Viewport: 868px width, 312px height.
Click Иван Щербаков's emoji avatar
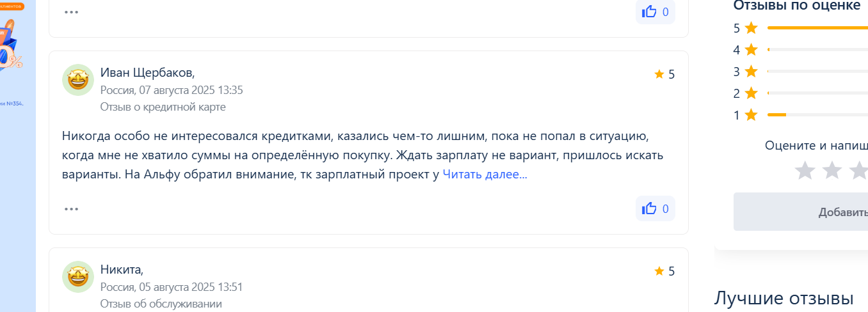point(78,80)
